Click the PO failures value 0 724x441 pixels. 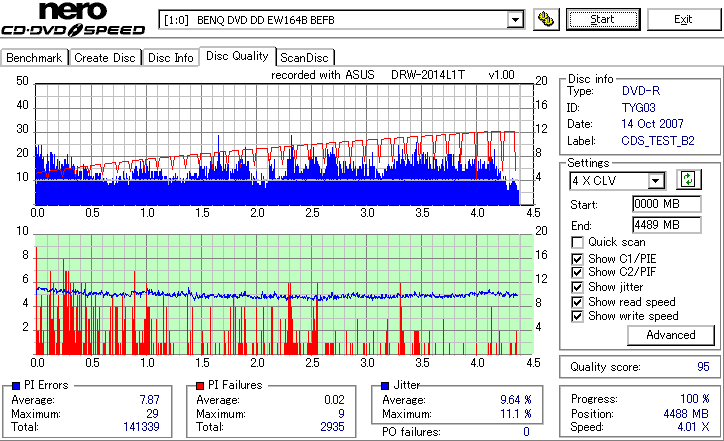point(526,432)
